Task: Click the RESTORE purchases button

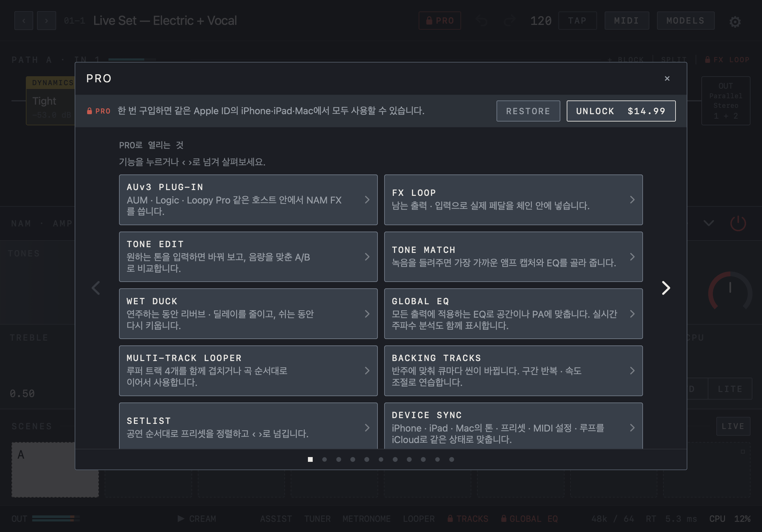Action: coord(528,111)
